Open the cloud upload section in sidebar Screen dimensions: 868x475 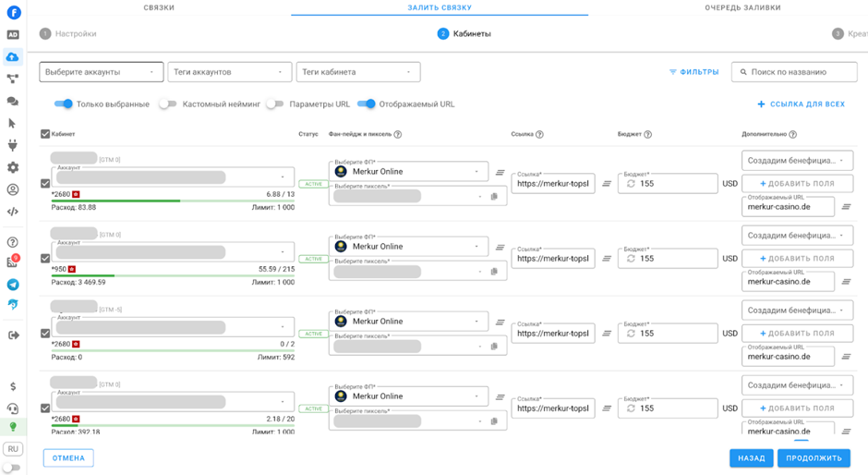[13, 57]
